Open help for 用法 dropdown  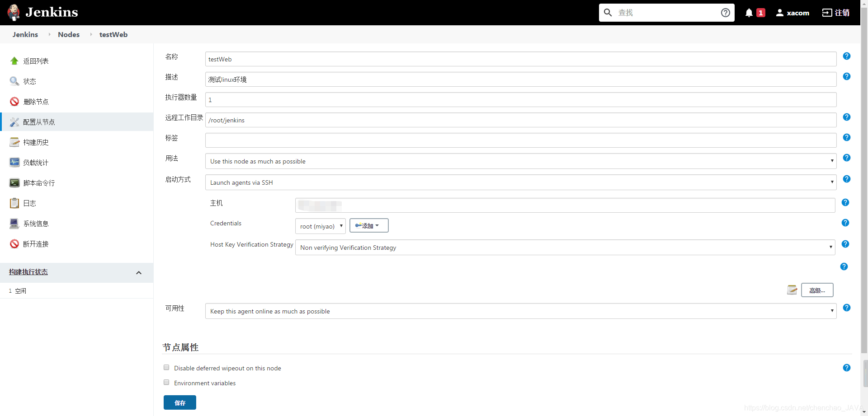point(847,158)
